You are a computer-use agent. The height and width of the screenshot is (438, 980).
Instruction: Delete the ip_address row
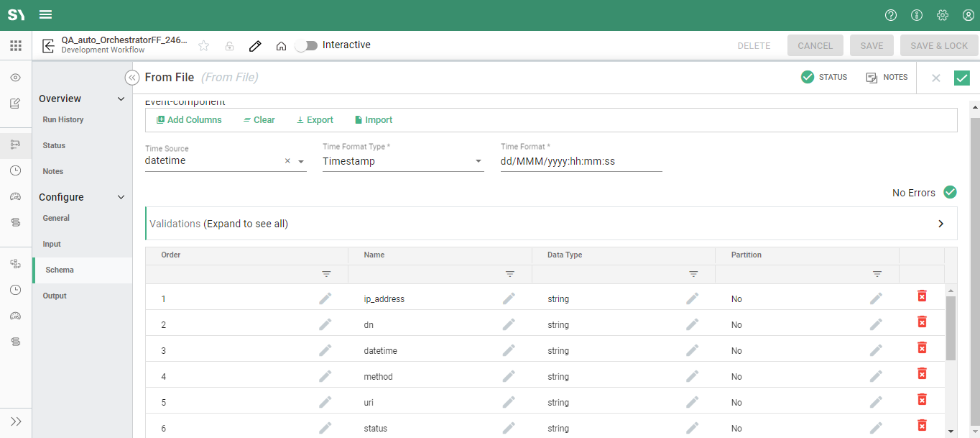pos(922,296)
